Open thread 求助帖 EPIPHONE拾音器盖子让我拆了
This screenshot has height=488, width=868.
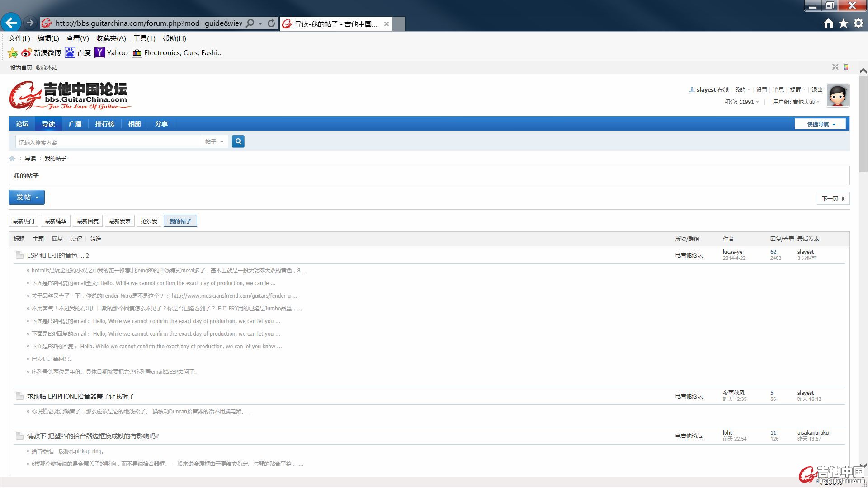[x=81, y=396]
